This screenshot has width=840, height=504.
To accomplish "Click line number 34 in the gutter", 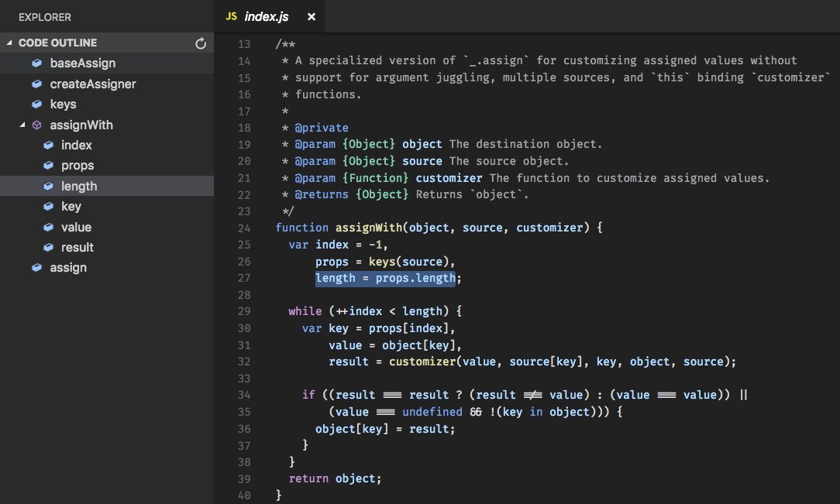I will [x=244, y=395].
